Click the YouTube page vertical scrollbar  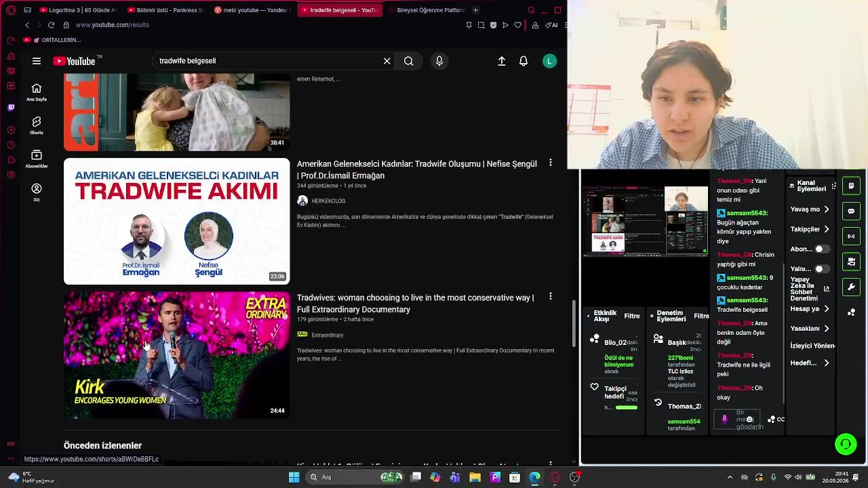(x=575, y=323)
